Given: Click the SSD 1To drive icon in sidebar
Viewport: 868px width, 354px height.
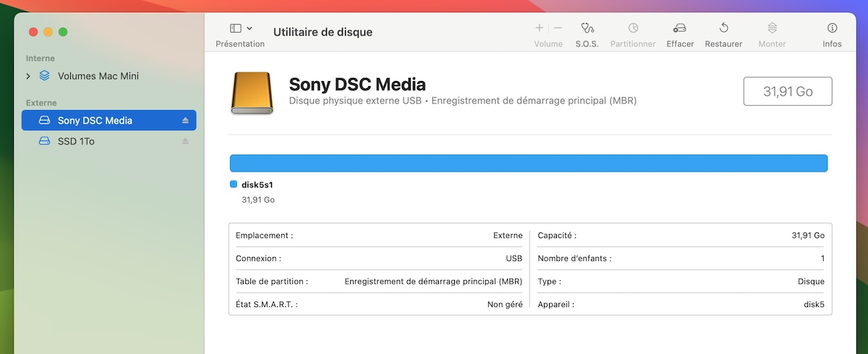Looking at the screenshot, I should pyautogui.click(x=45, y=141).
